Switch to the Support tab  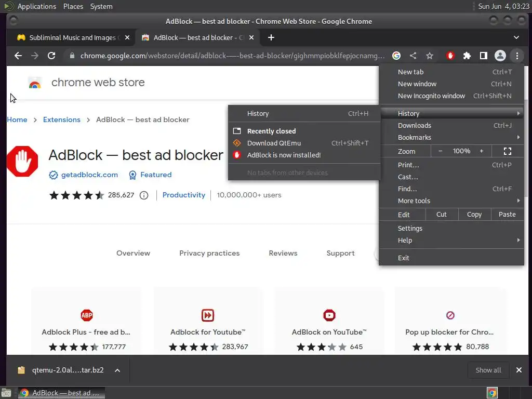coord(340,253)
